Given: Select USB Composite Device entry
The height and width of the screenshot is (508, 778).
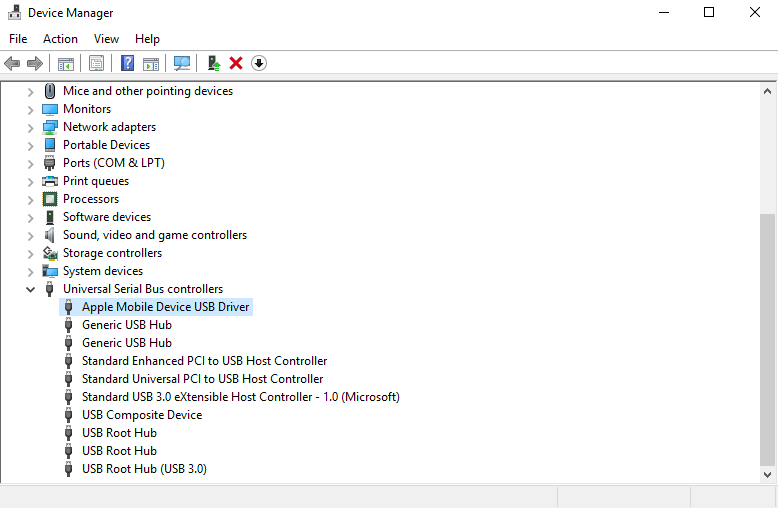Looking at the screenshot, I should 141,415.
